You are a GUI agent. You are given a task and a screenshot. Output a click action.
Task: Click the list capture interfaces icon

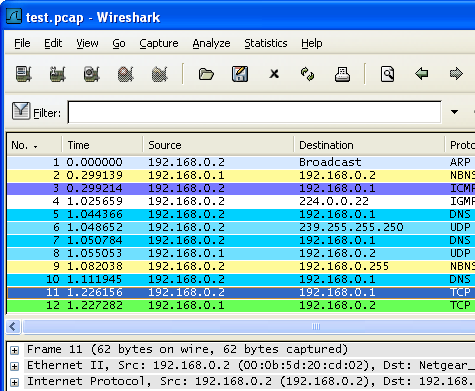tap(24, 74)
